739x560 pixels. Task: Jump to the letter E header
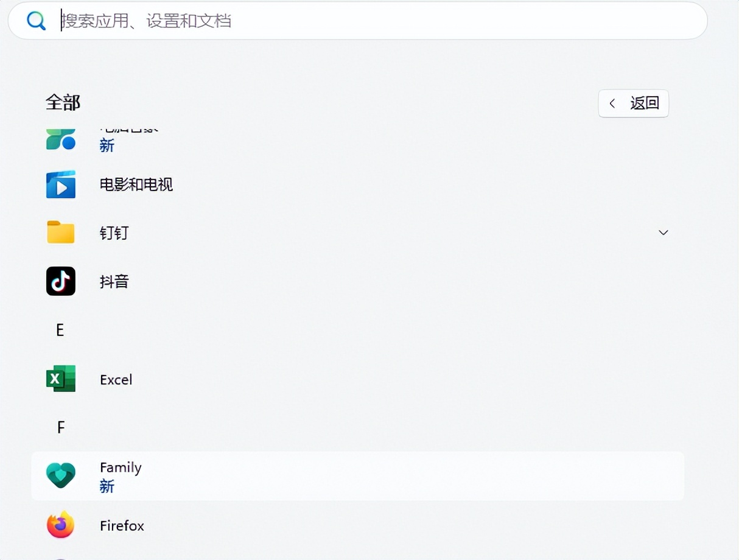pyautogui.click(x=60, y=330)
